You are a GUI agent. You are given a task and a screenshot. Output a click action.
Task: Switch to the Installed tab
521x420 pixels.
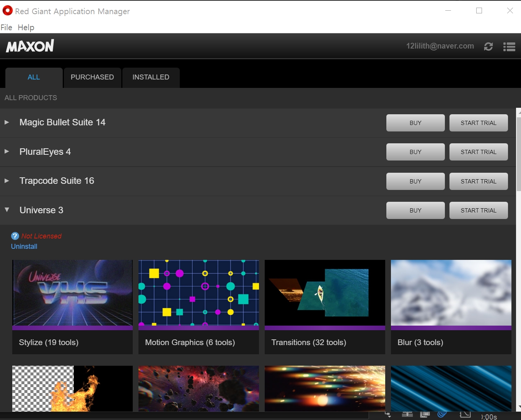click(151, 77)
